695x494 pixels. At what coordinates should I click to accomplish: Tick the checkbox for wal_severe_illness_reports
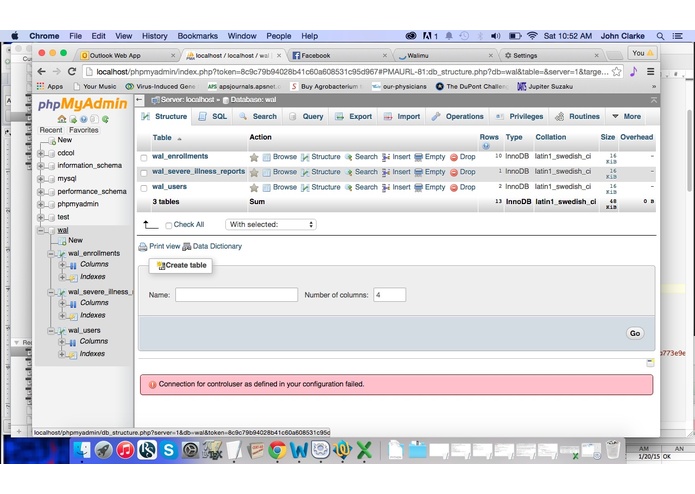point(144,173)
